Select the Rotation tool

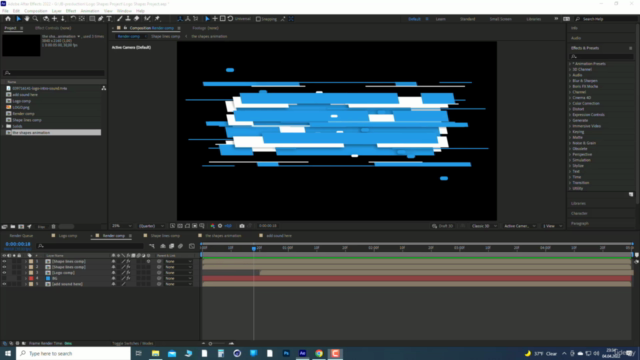point(73,19)
